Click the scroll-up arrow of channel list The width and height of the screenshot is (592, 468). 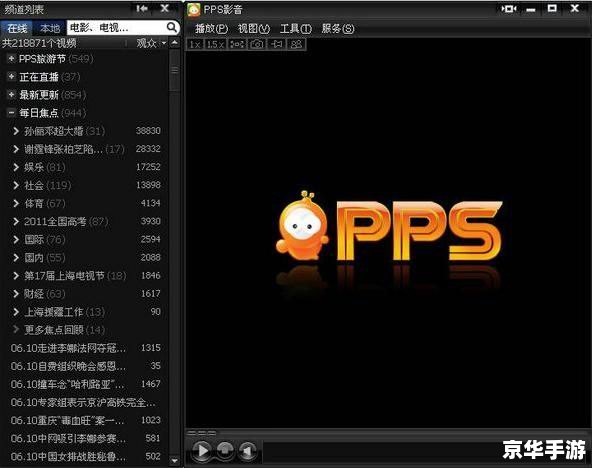pos(174,43)
